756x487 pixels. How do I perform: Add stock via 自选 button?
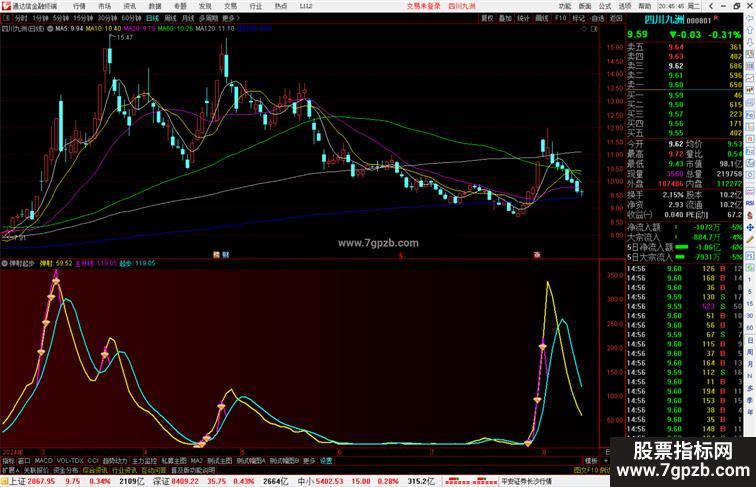pyautogui.click(x=597, y=18)
